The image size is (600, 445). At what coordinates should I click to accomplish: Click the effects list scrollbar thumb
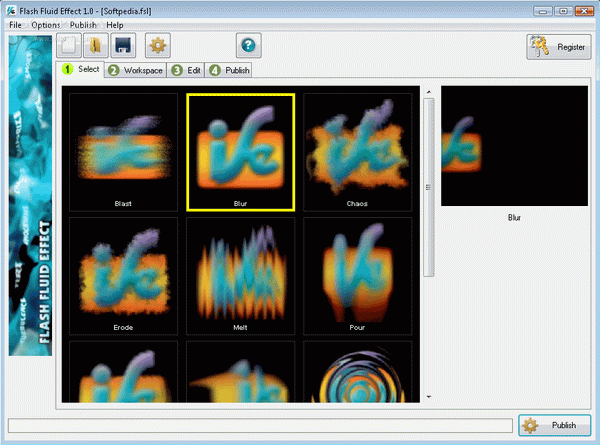(429, 187)
